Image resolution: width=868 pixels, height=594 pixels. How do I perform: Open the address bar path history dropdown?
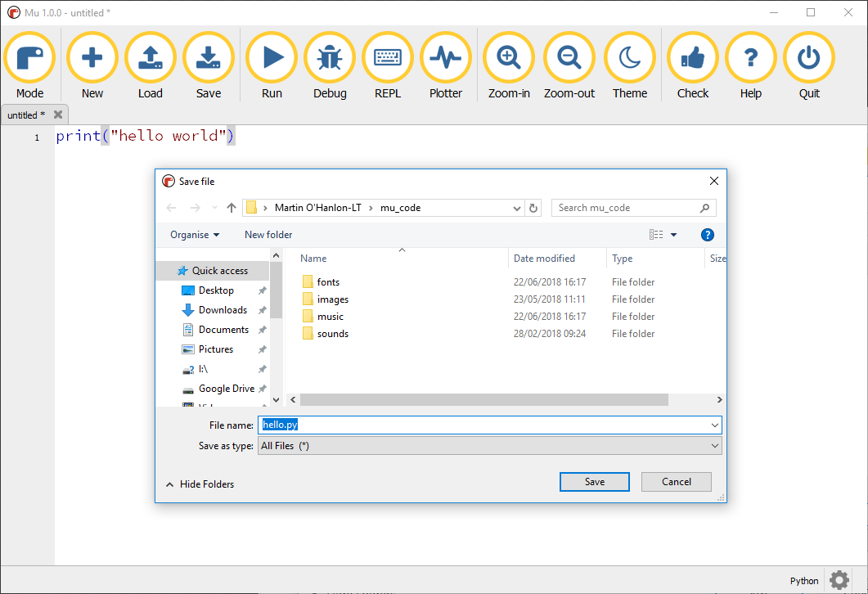point(517,208)
